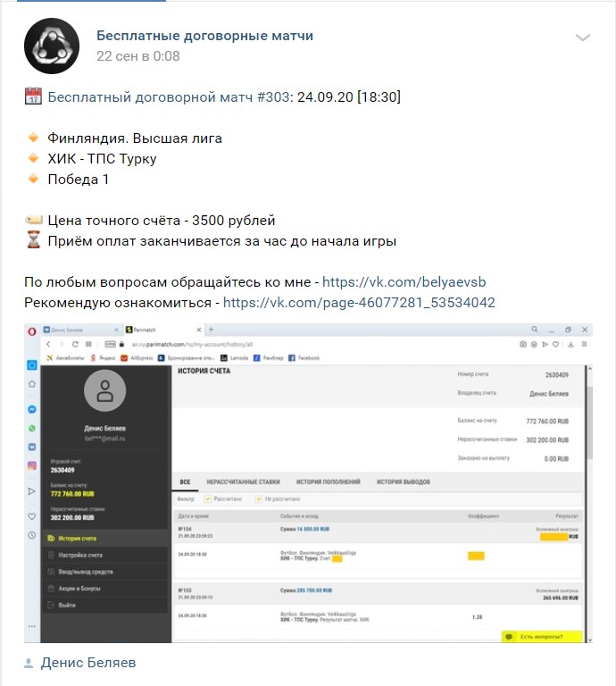Toggle the Не рассчитано filter checkbox
The width and height of the screenshot is (616, 686).
tap(259, 498)
